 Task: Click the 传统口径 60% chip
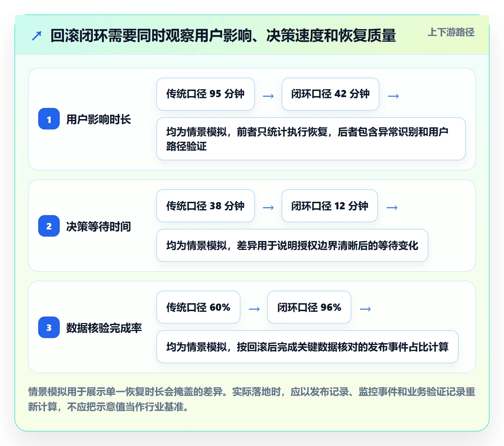[198, 307]
